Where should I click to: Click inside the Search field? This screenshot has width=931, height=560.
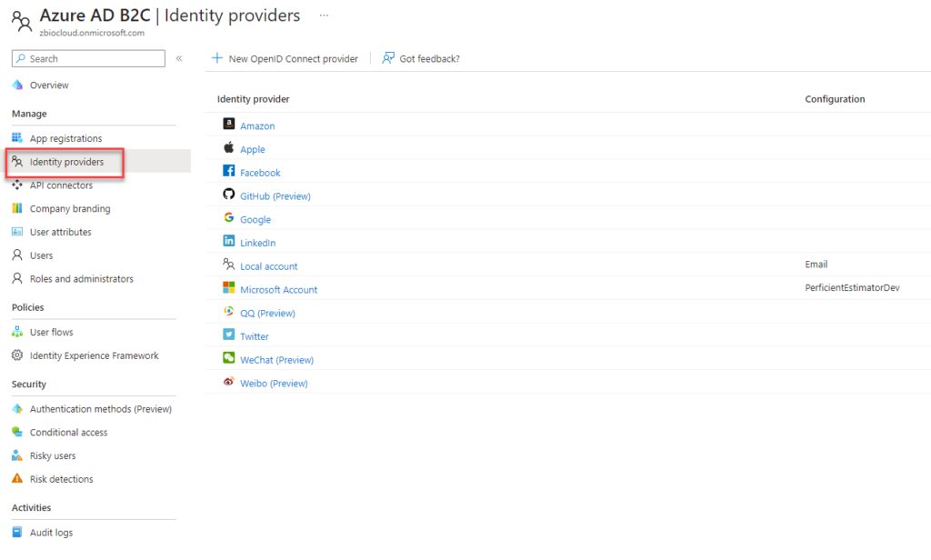[x=87, y=57]
